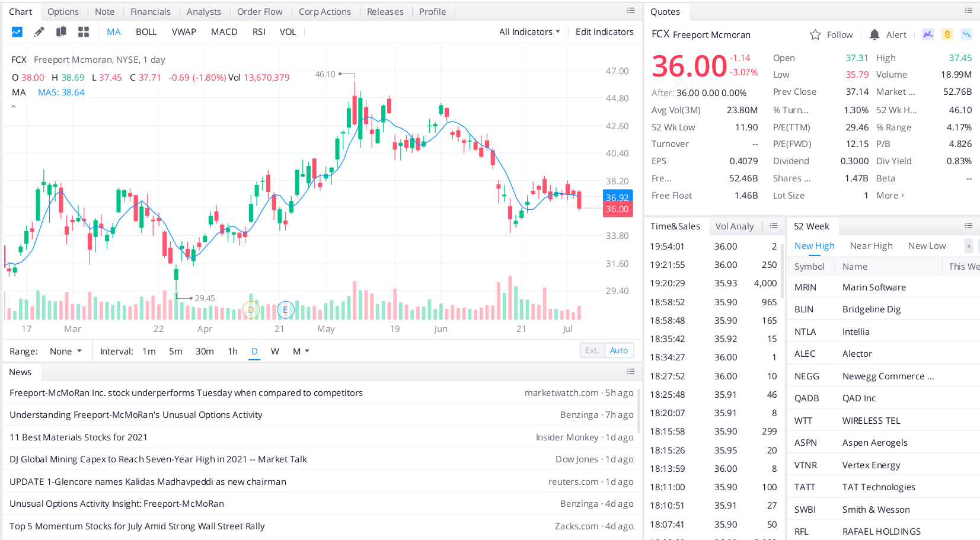Click the 36.92 price axis label
The image size is (980, 540).
617,197
